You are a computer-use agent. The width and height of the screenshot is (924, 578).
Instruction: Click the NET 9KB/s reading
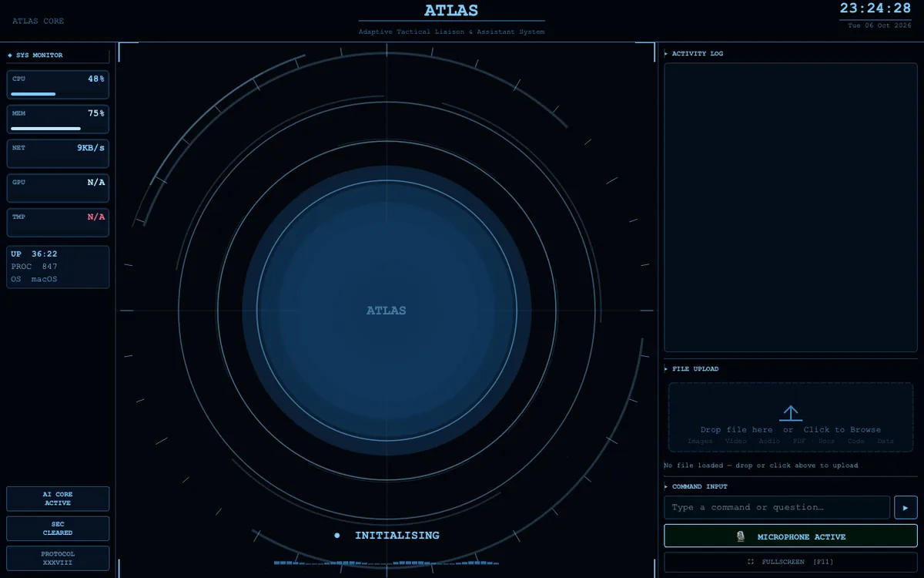click(x=91, y=148)
